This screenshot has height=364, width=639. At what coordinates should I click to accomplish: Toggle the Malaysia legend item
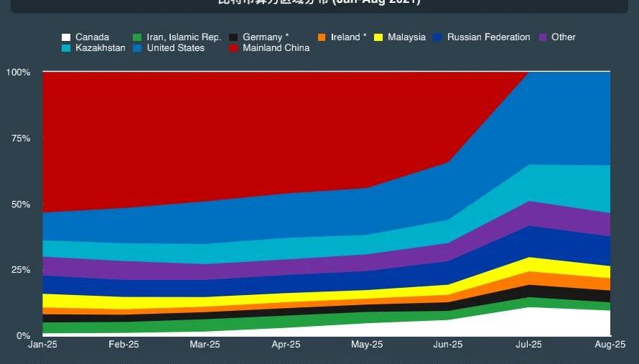[406, 37]
